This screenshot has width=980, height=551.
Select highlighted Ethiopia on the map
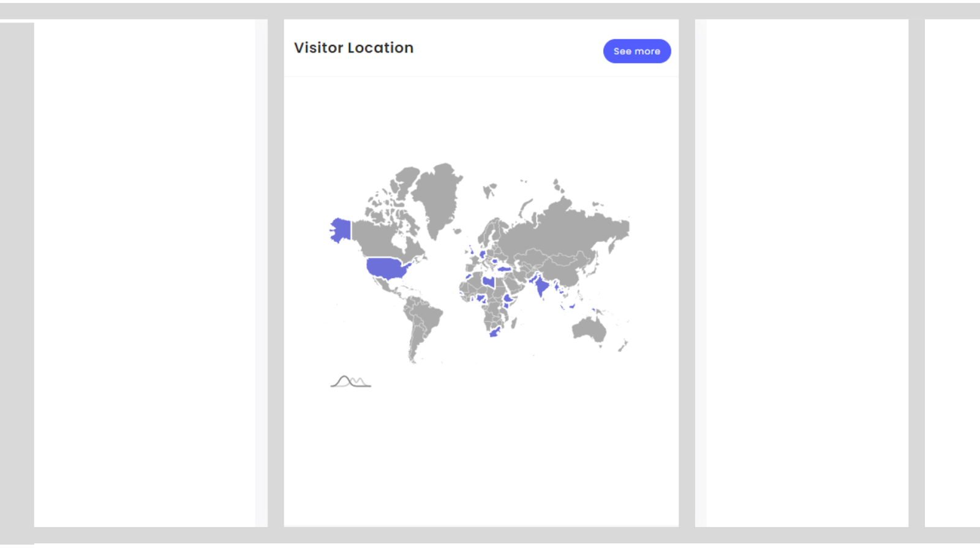click(508, 299)
